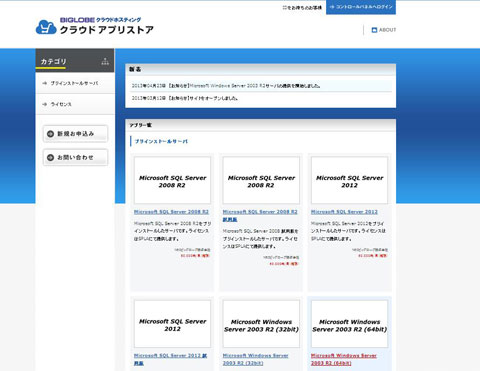The height and width of the screenshot is (371, 480).
Task: Click the sitemap icon in カテゴリ header
Action: (x=105, y=61)
